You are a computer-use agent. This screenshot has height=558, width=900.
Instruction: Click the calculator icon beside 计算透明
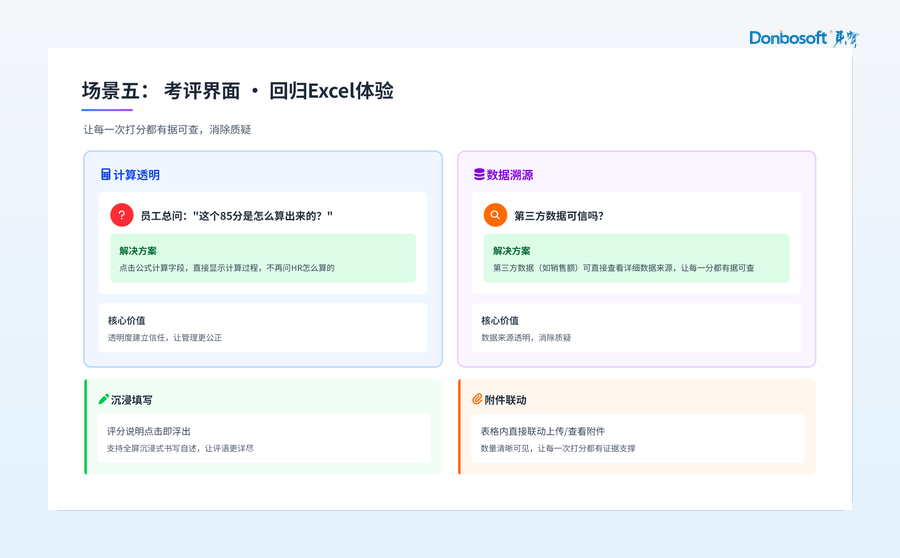[x=106, y=175]
